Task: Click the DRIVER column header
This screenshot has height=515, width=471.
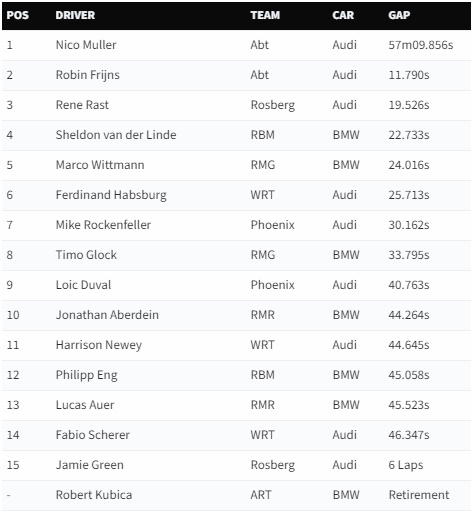Action: tap(75, 15)
